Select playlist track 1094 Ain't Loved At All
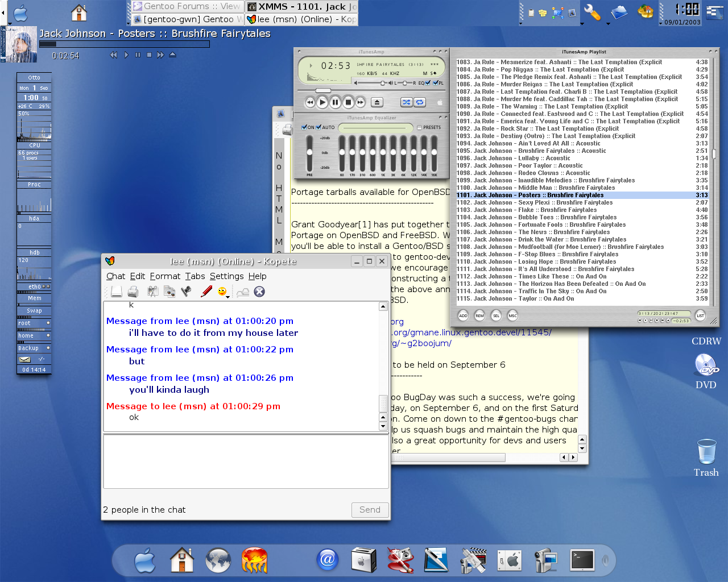 click(582, 143)
